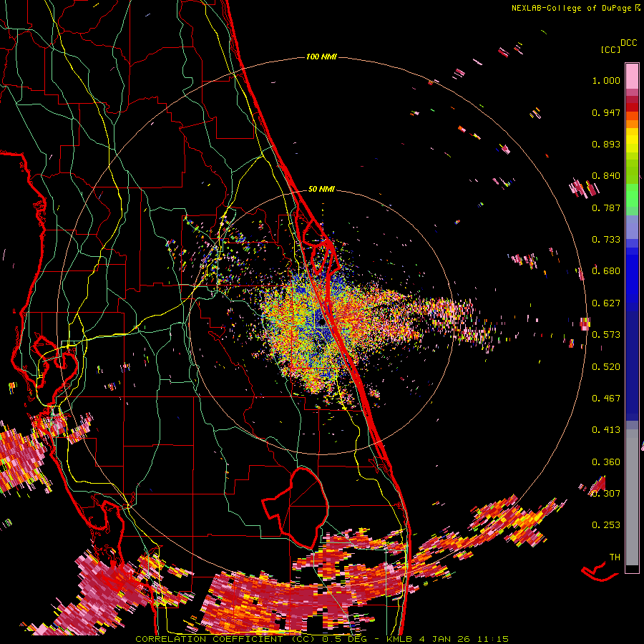Click the 0.787 legend value
This screenshot has width=644, height=644.
[x=606, y=208]
